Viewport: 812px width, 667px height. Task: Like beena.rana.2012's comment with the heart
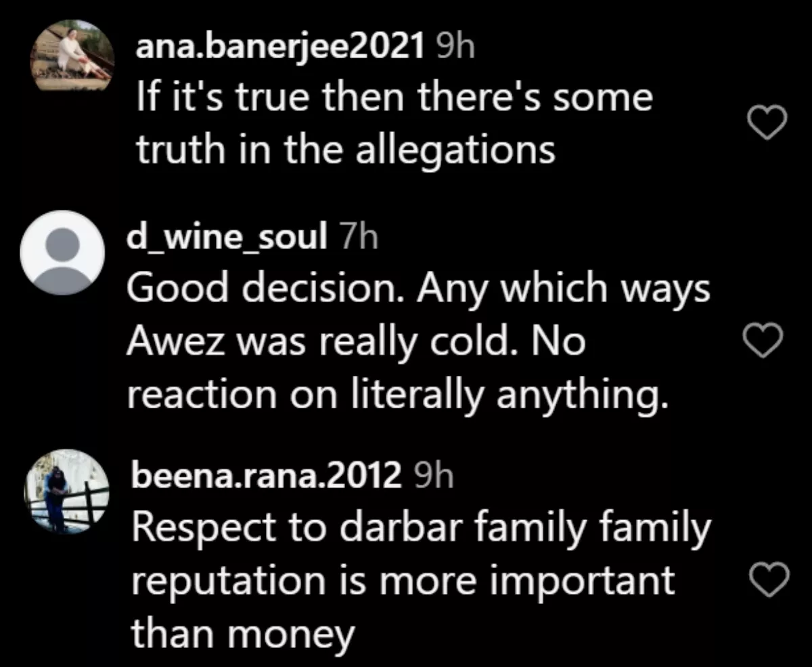(771, 580)
